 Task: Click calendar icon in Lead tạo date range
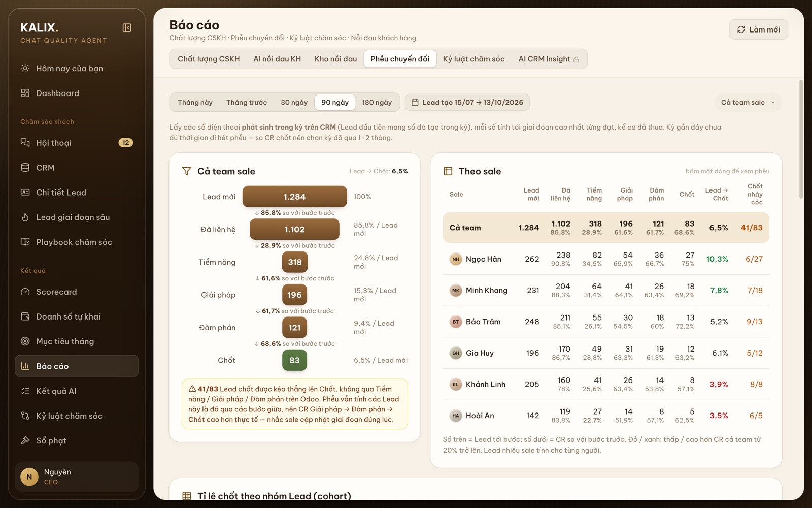(x=415, y=102)
